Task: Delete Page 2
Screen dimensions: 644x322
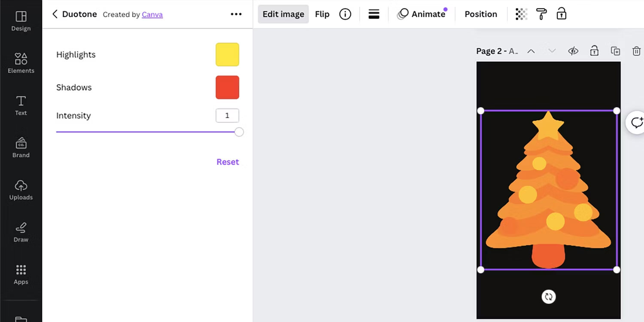Action: (x=636, y=51)
